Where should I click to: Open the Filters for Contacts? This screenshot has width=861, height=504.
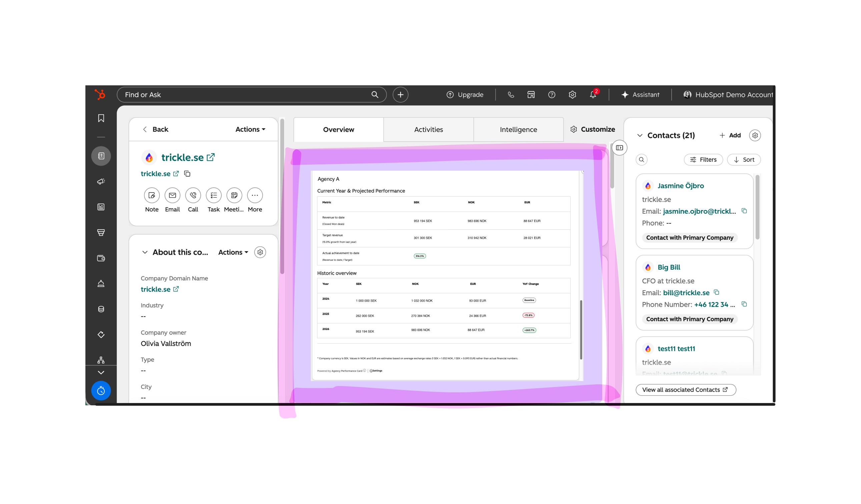coord(703,160)
